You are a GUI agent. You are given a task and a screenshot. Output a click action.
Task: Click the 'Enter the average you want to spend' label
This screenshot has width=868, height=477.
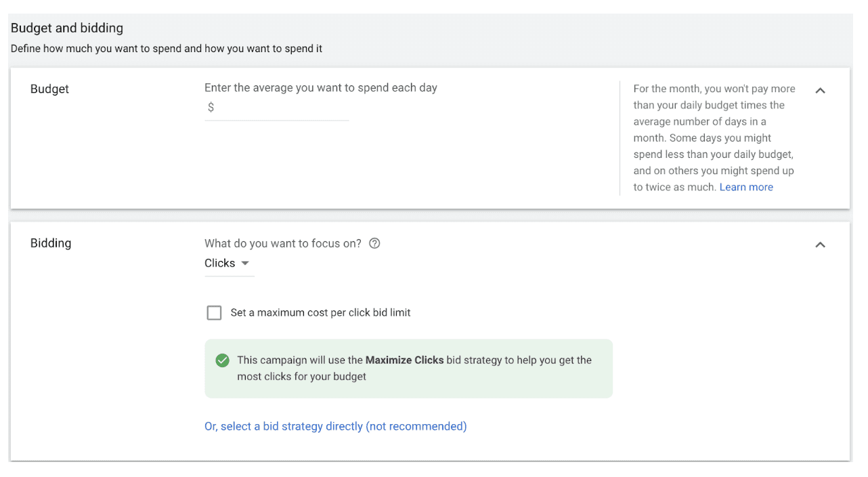click(x=321, y=87)
